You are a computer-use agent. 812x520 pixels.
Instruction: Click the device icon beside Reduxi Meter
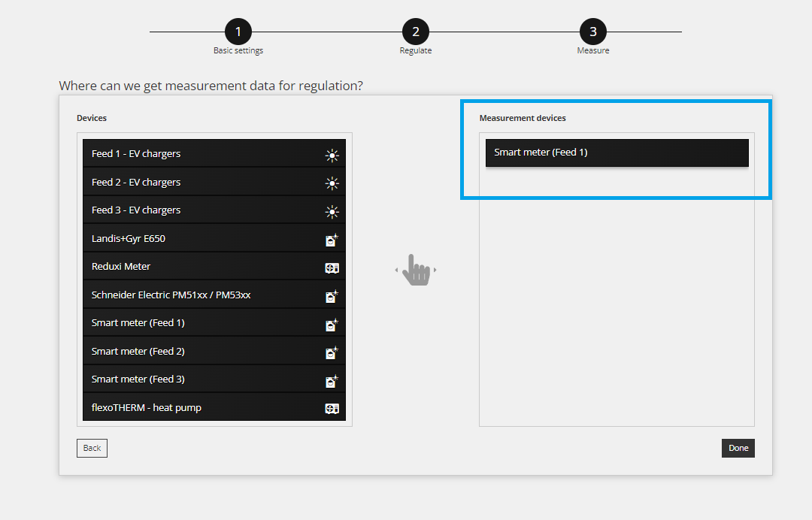point(332,268)
